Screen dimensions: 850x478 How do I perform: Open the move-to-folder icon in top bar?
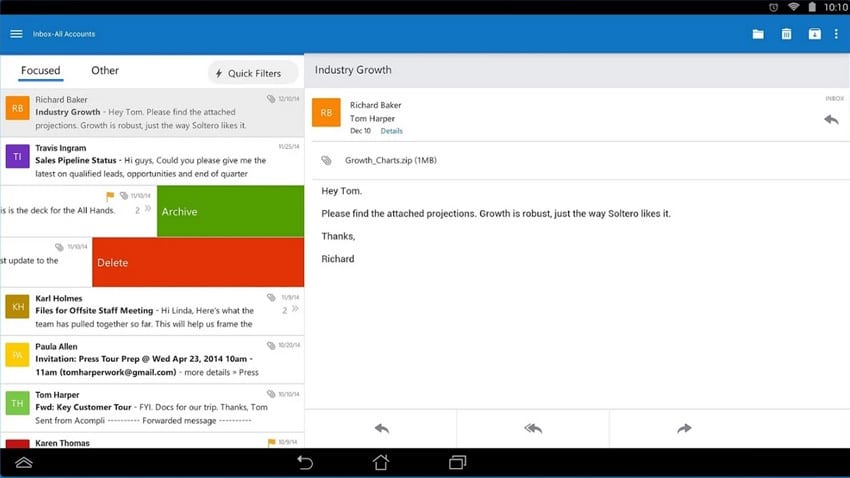[x=758, y=34]
